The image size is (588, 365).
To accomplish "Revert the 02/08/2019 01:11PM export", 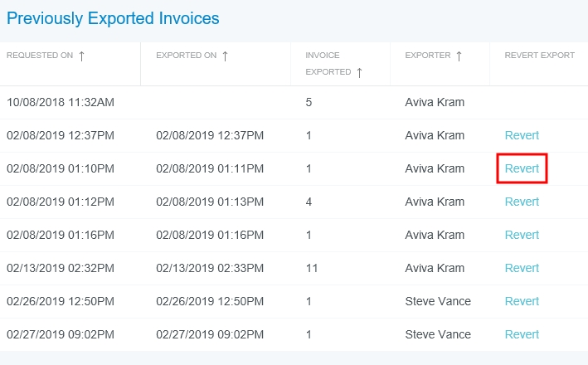I will tap(522, 168).
